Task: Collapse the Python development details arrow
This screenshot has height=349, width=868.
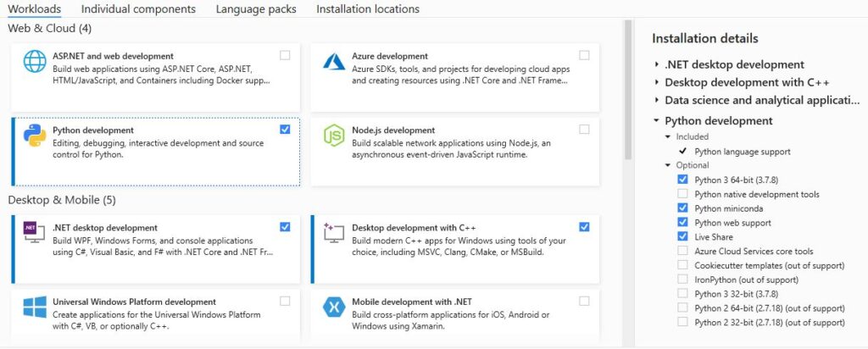Action: coord(657,120)
